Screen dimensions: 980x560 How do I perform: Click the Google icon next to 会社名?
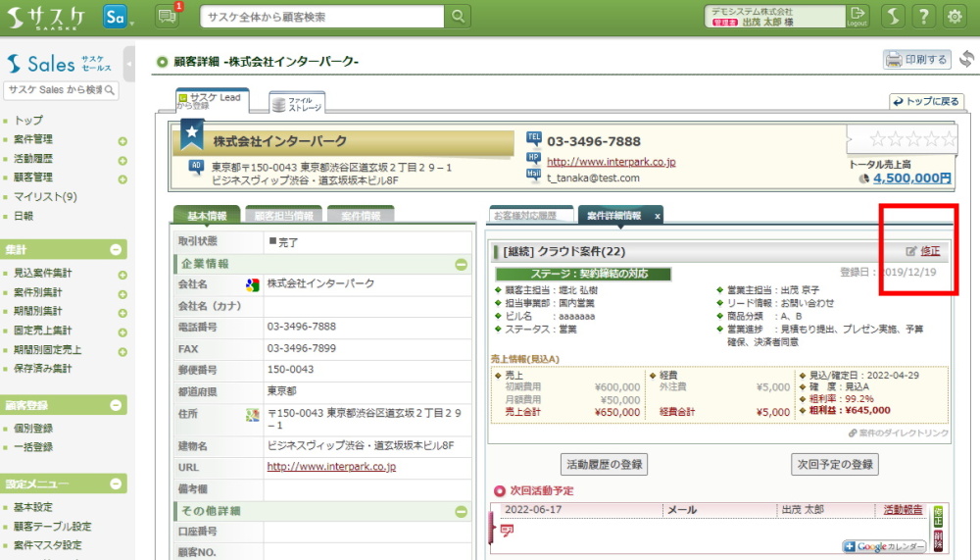[252, 284]
